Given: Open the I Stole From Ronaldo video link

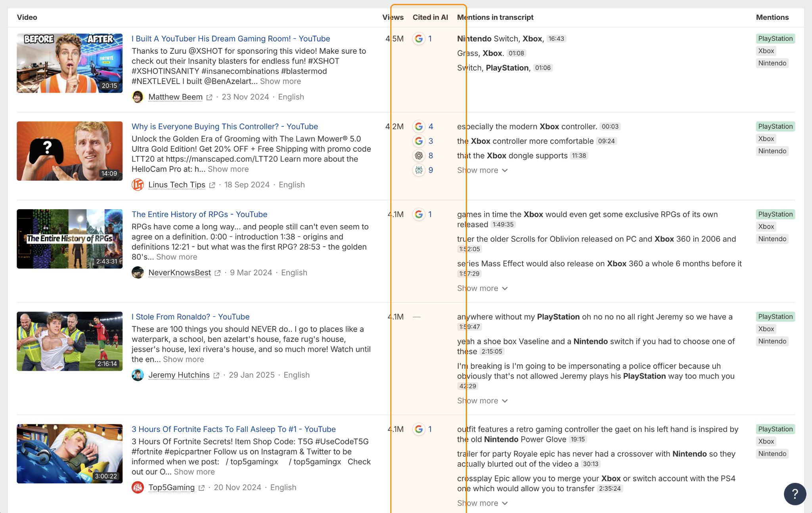Looking at the screenshot, I should pos(190,317).
